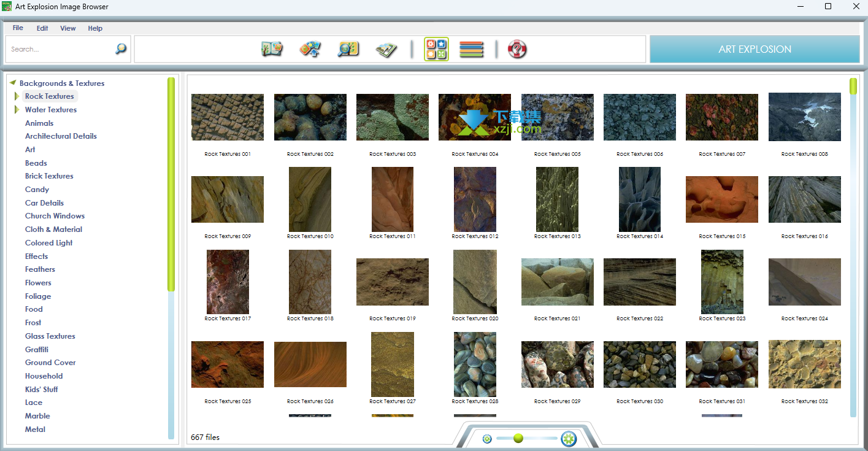Select the Church Windows category
This screenshot has width=868, height=451.
pyautogui.click(x=55, y=216)
